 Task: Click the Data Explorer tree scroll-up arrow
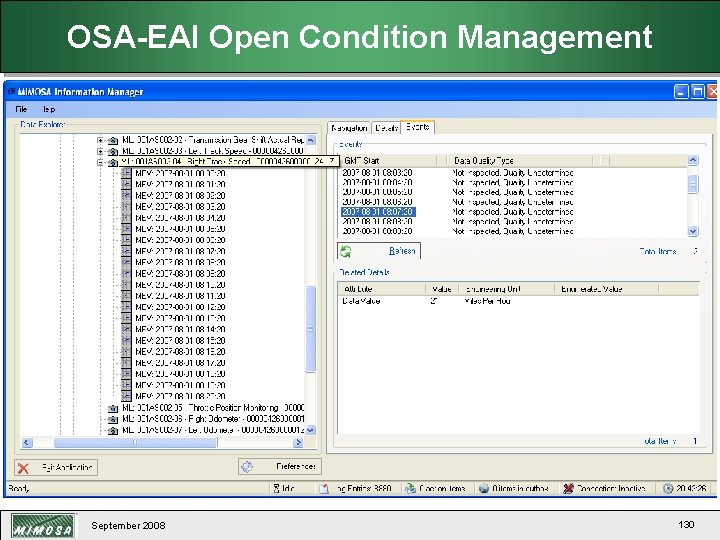pyautogui.click(x=311, y=140)
